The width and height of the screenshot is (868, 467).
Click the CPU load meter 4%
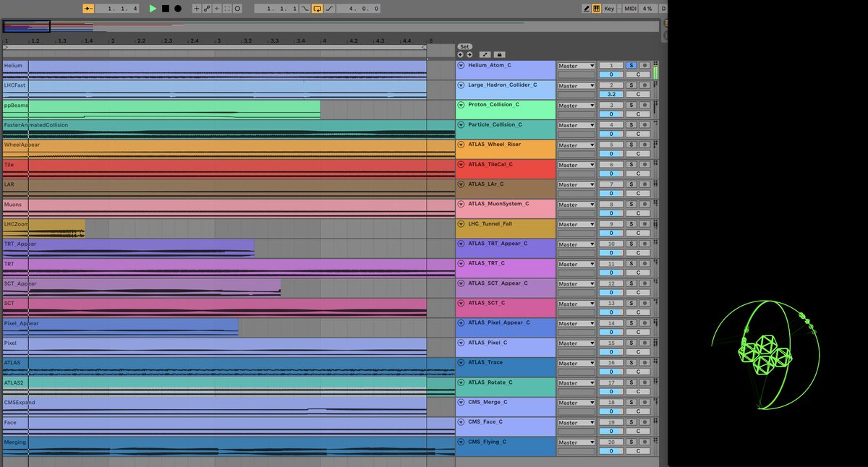[x=647, y=9]
